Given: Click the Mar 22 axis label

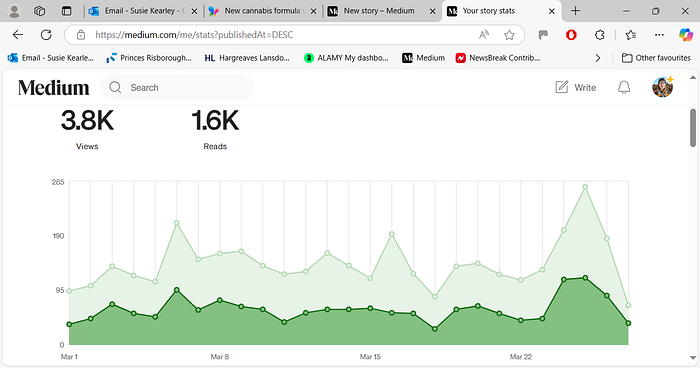Looking at the screenshot, I should tap(521, 357).
